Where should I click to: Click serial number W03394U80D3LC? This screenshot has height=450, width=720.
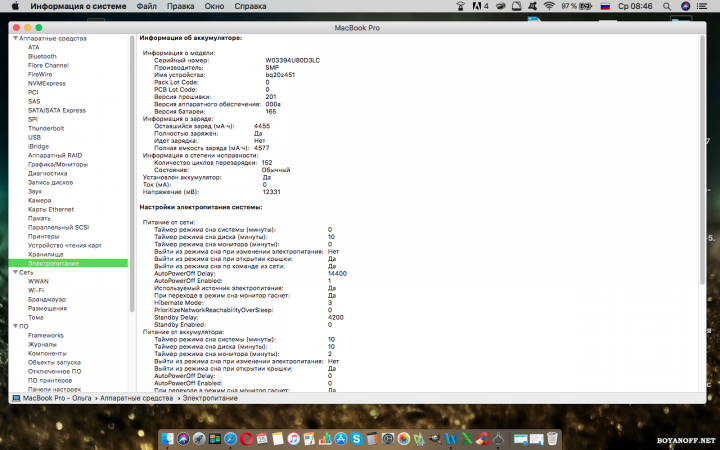292,60
